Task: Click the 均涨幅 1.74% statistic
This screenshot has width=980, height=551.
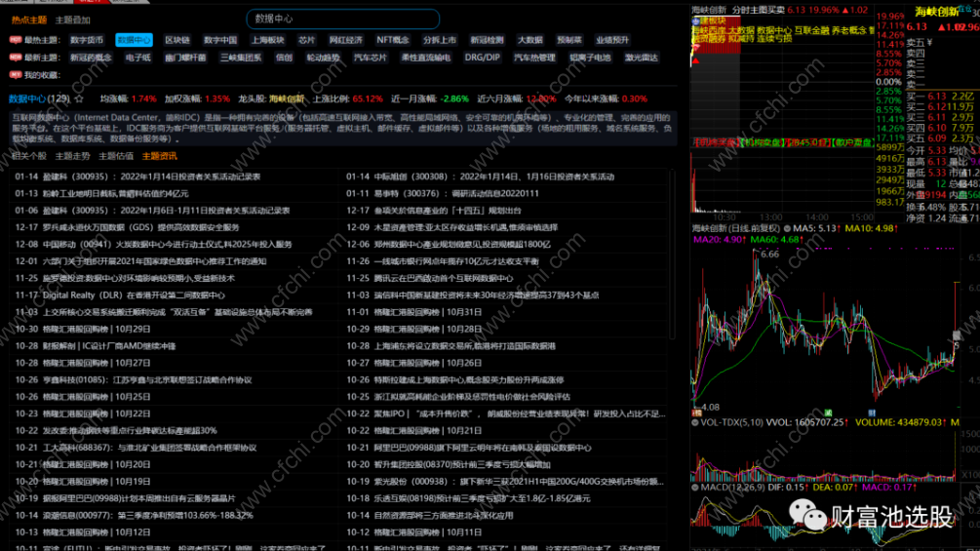Action: pos(128,98)
